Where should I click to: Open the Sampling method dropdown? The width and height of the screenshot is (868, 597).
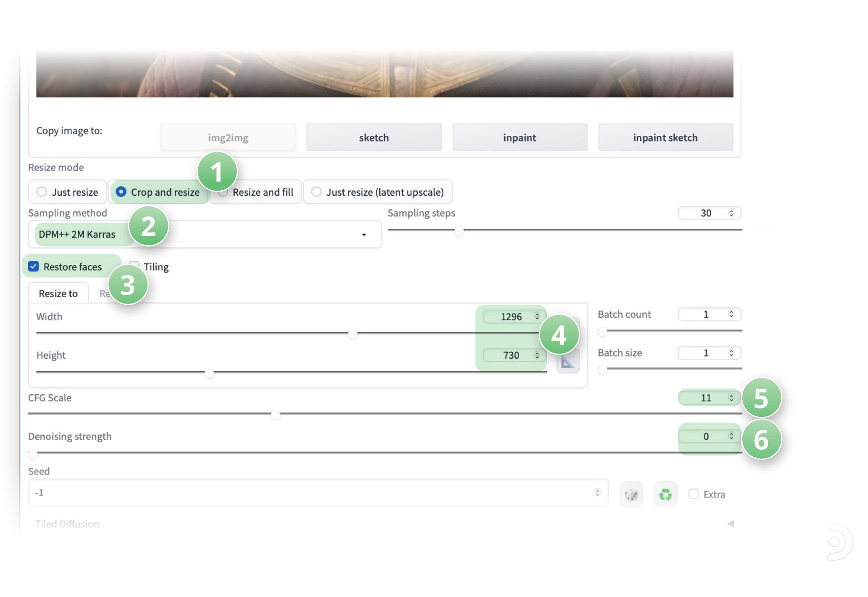(364, 234)
